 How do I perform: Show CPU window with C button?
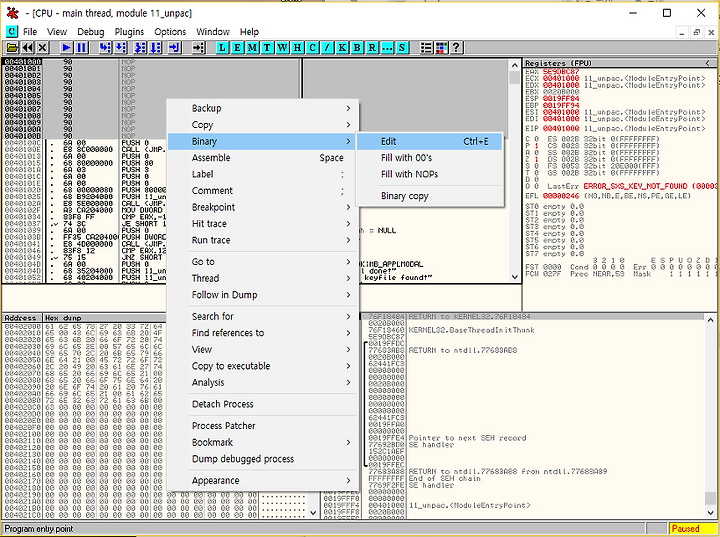tap(312, 47)
